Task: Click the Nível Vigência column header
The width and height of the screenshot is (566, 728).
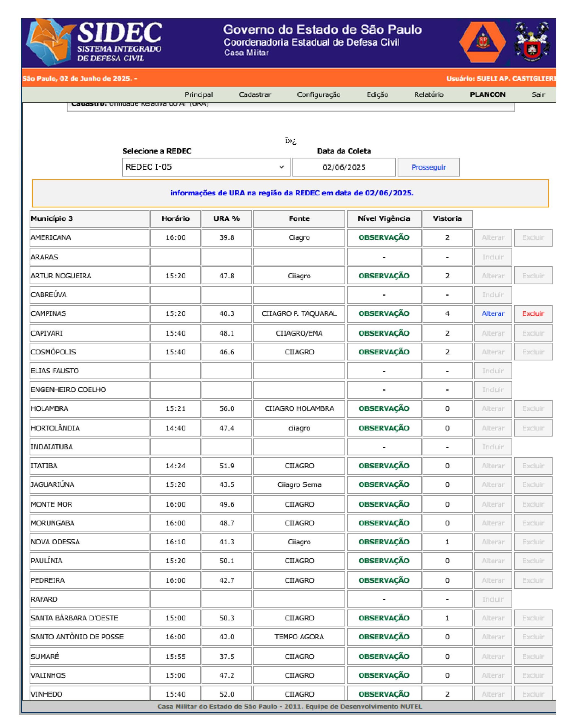Action: (x=384, y=219)
